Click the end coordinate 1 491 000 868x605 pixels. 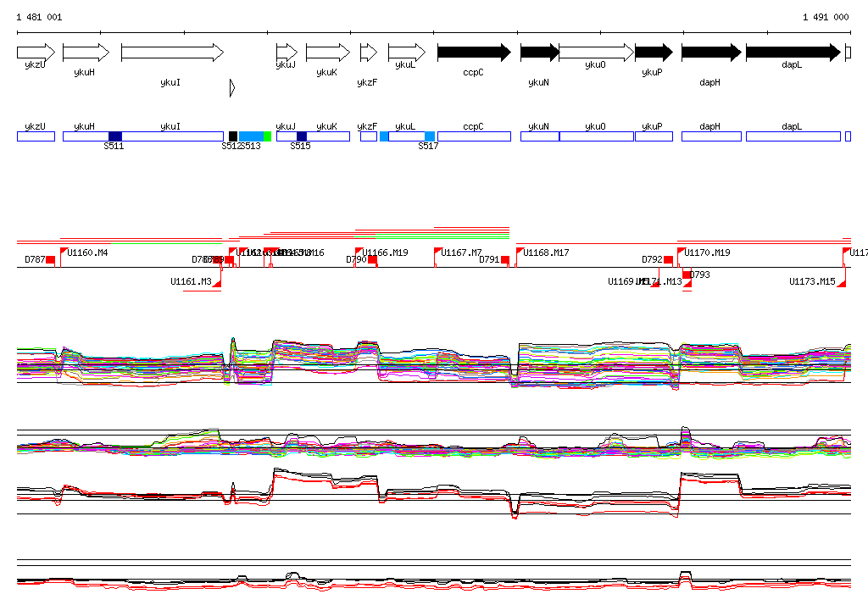pos(826,17)
